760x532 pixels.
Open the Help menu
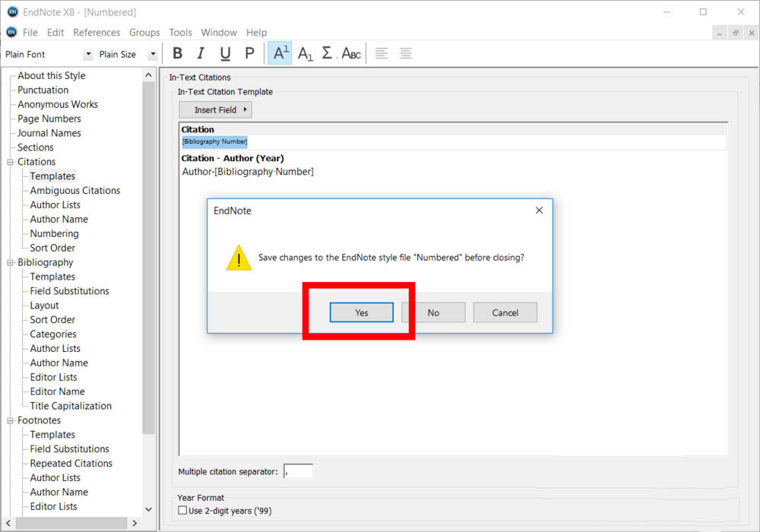256,33
